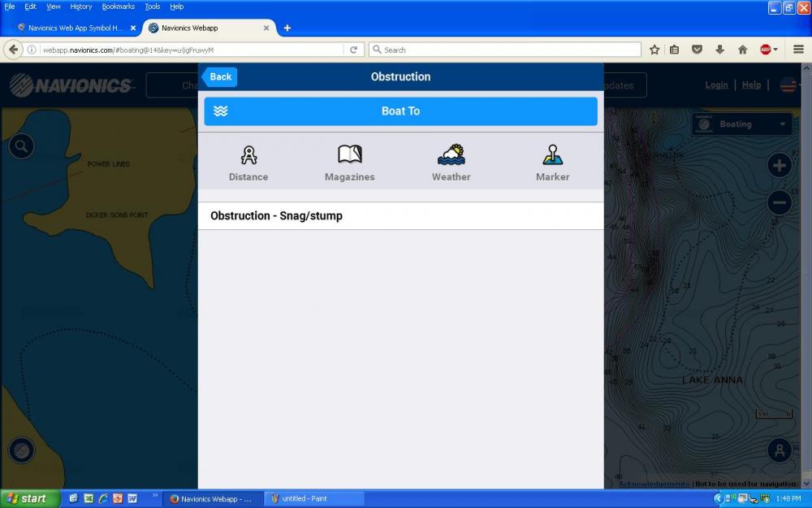Open the File menu
Screen dimensions: 812x508
click(x=9, y=7)
